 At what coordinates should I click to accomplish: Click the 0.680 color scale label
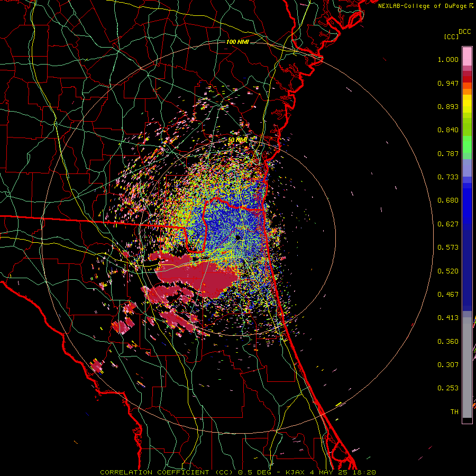tap(448, 200)
